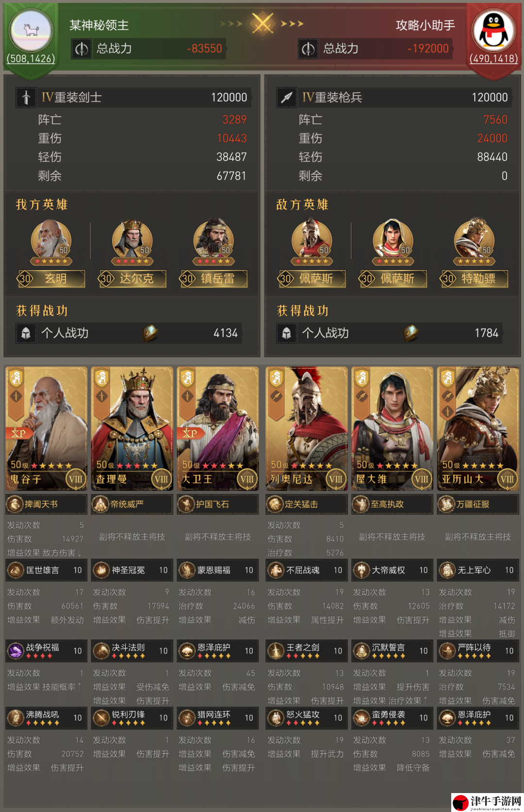View the 鬼谷子 hero card
524x812 pixels.
pos(46,428)
